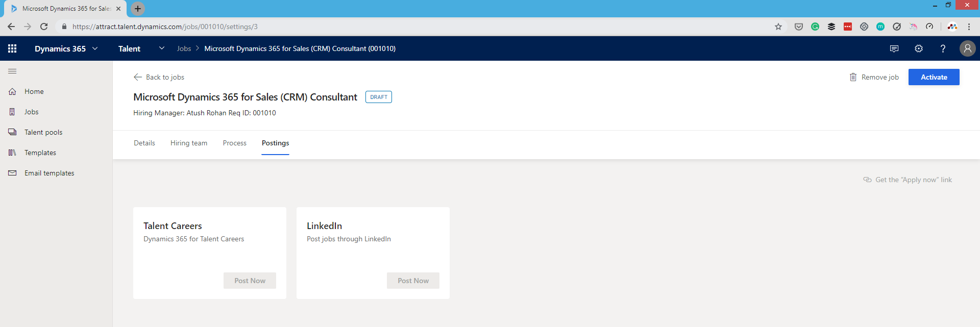Image resolution: width=980 pixels, height=327 pixels.
Task: Click the Pocket extension icon
Action: tap(799, 27)
